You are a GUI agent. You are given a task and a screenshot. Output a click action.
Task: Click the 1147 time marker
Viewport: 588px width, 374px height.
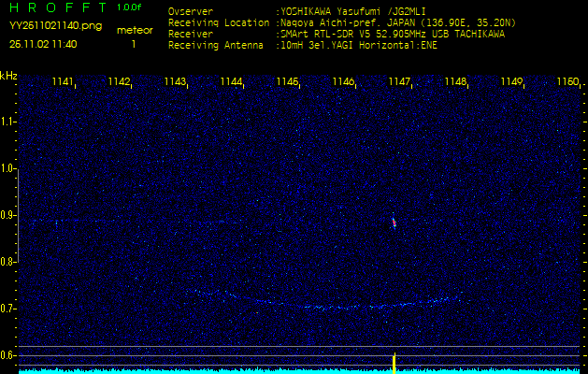pos(399,82)
